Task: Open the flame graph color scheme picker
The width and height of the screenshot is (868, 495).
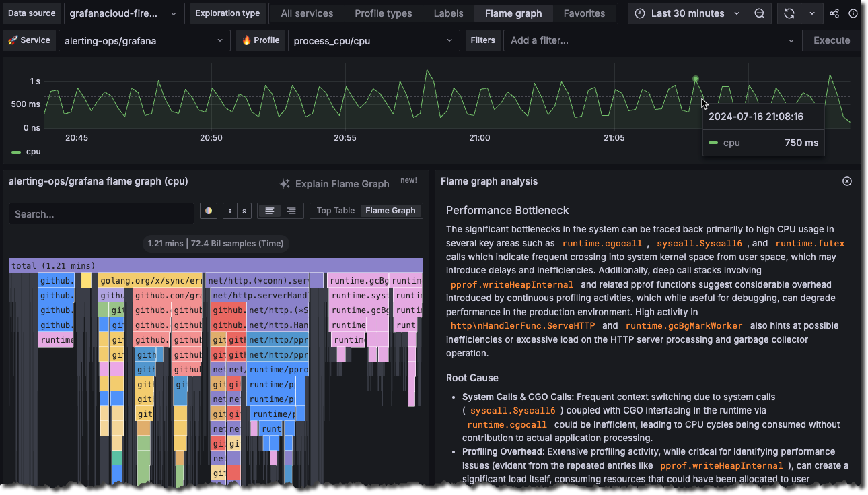Action: 208,210
